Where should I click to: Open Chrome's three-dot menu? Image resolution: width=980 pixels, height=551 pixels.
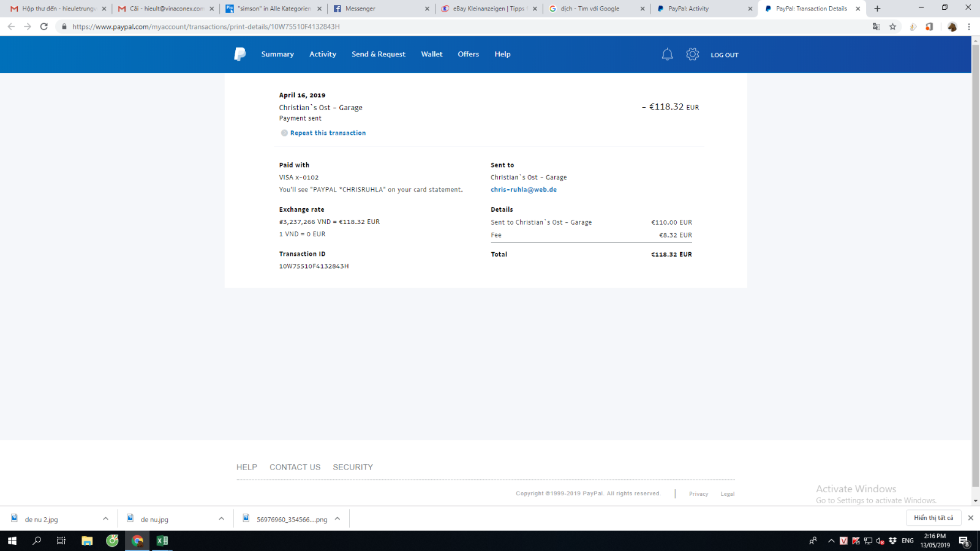pos(969,26)
